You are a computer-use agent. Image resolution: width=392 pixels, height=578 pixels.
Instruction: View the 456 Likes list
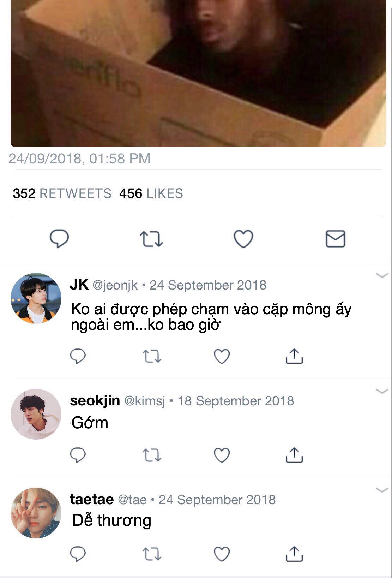151,193
